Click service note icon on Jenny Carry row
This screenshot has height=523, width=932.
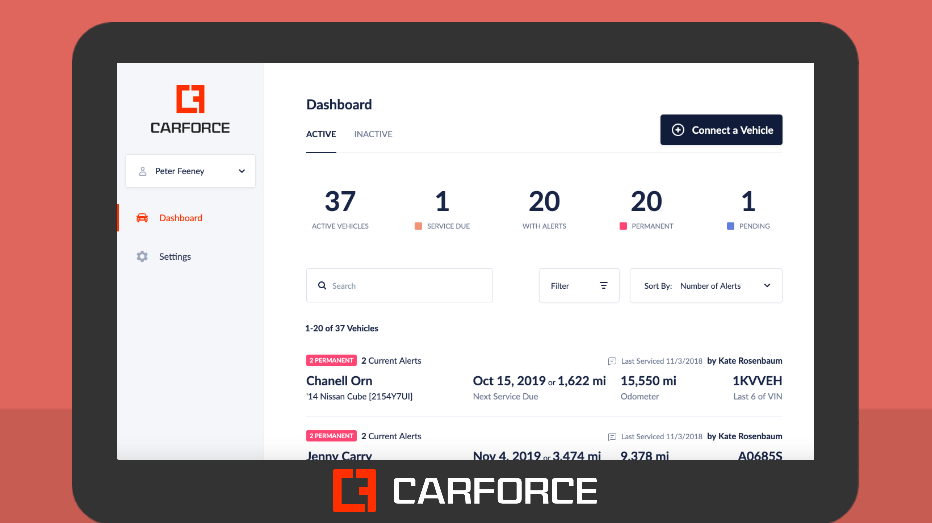click(x=612, y=437)
